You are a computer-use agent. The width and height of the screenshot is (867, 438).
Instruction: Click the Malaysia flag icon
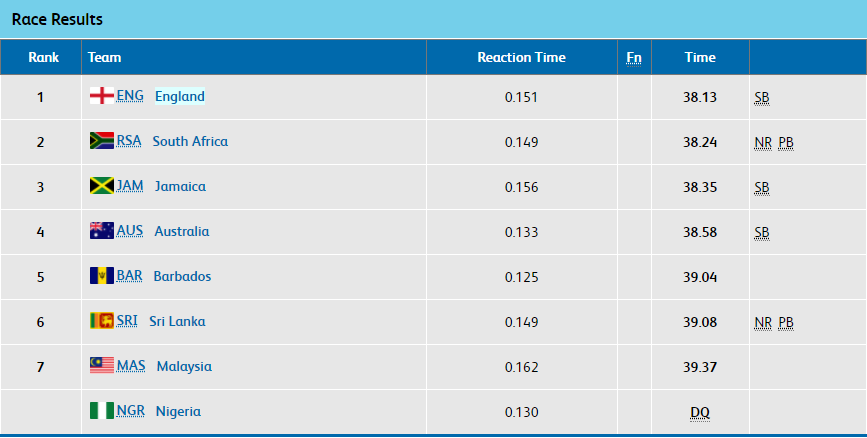(x=102, y=366)
